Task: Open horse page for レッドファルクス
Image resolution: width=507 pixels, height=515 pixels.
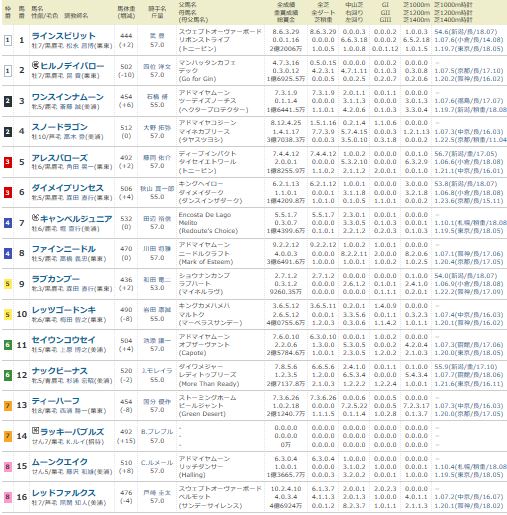Action: [64, 493]
